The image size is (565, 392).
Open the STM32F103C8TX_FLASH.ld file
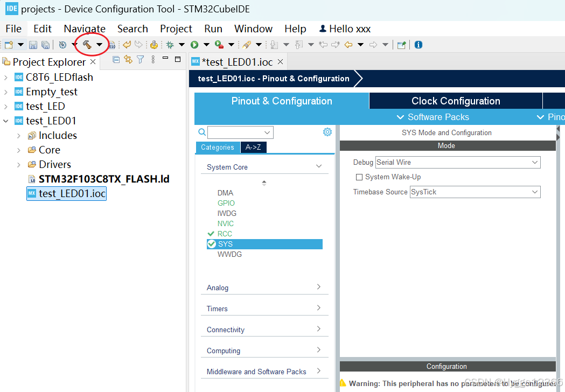pos(104,179)
